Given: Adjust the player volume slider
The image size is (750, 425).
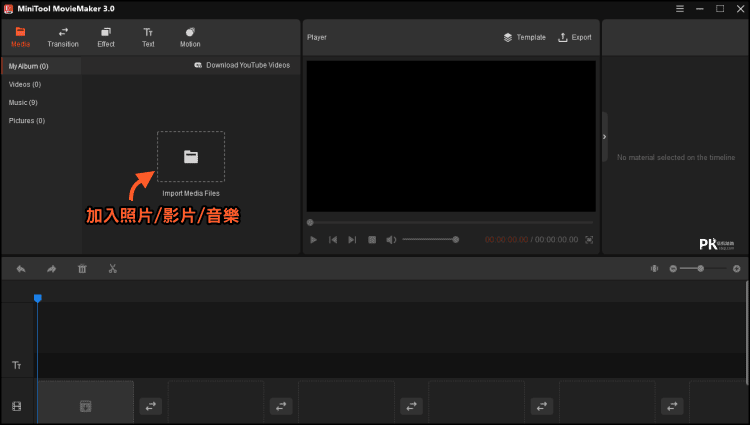Looking at the screenshot, I should click(430, 240).
